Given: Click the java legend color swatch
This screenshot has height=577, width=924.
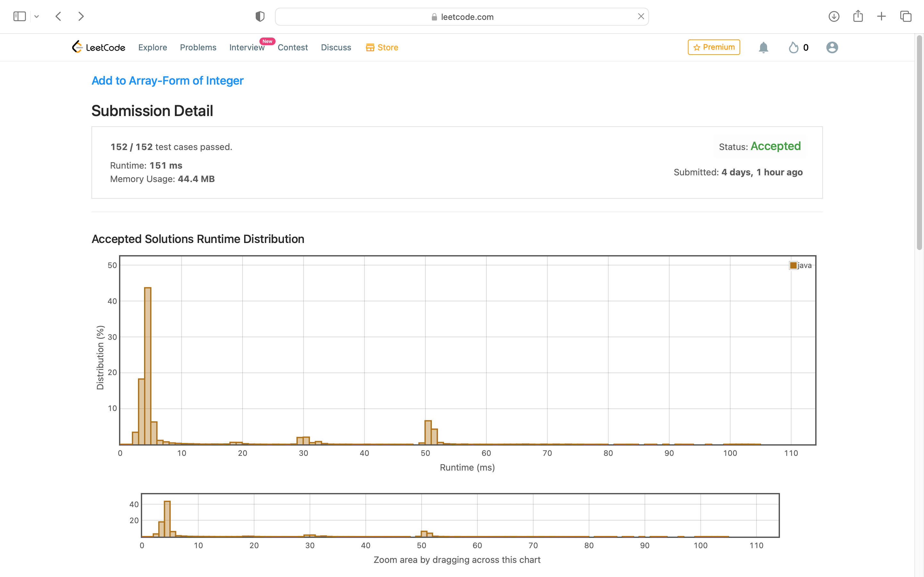Looking at the screenshot, I should 793,265.
